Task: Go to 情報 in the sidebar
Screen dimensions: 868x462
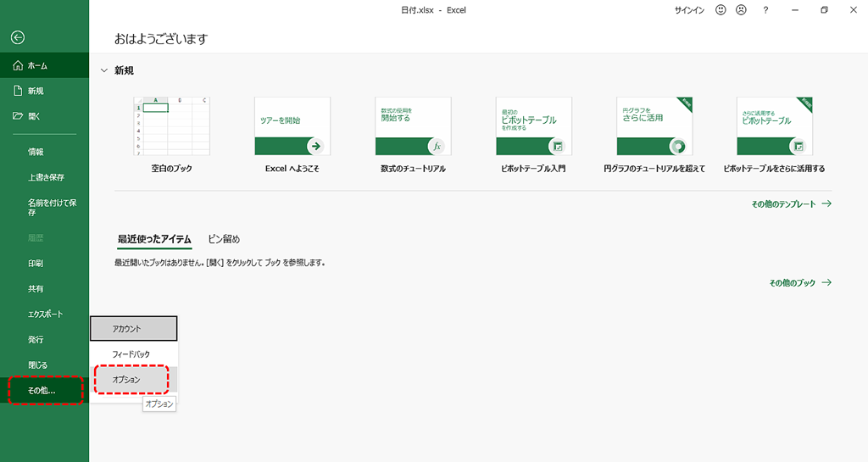Action: tap(44, 152)
